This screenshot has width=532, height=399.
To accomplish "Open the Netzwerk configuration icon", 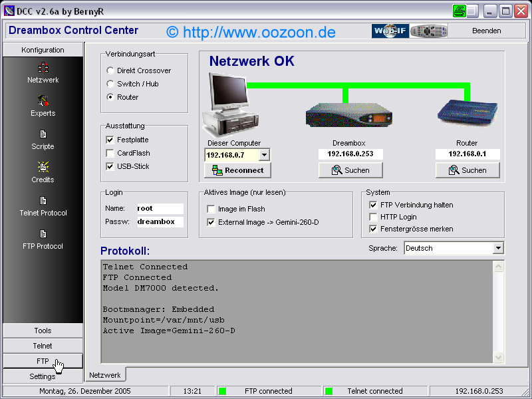I will (x=43, y=68).
